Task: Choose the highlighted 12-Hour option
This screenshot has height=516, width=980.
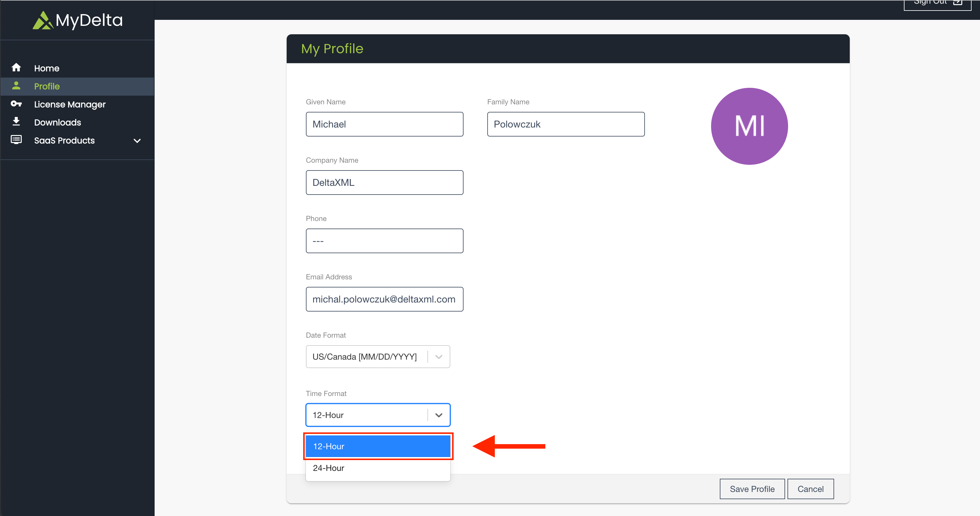Action: [x=378, y=446]
